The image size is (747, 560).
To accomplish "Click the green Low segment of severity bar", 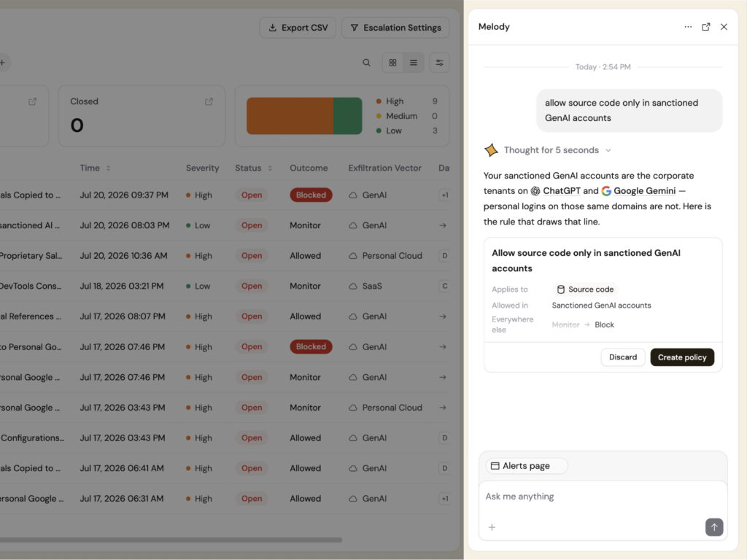I will point(348,116).
